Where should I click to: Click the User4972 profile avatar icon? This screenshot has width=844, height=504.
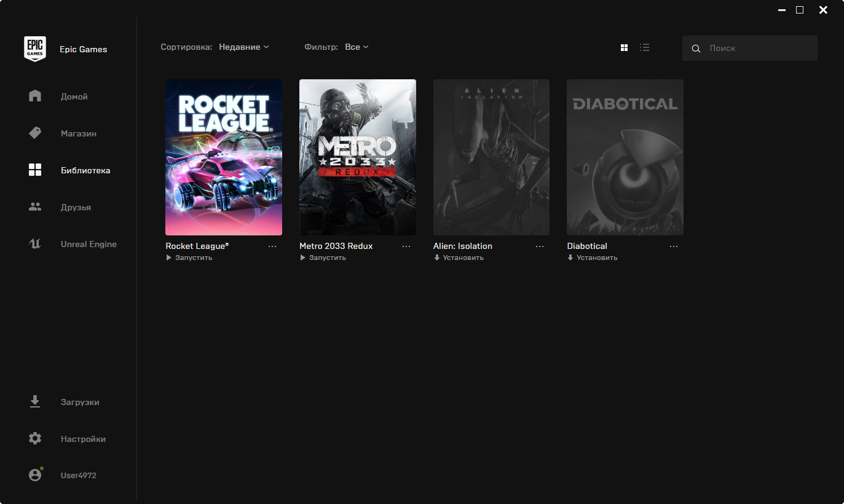(x=35, y=475)
